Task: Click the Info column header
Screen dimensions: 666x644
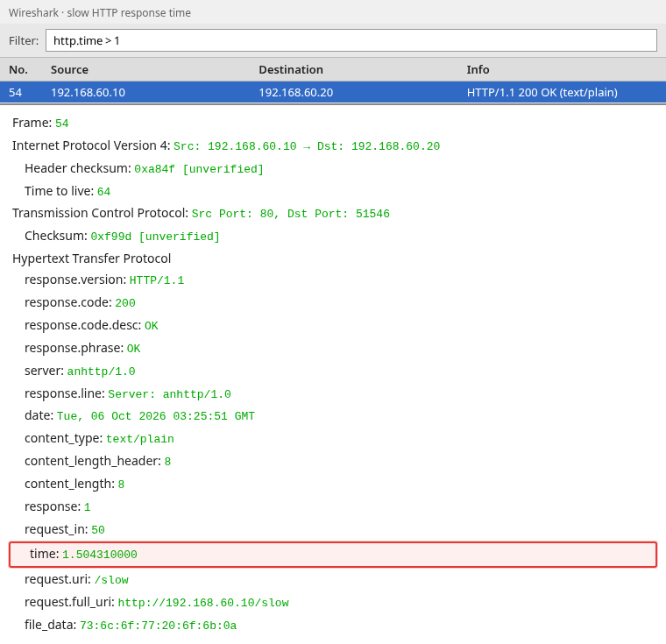Action: (478, 70)
